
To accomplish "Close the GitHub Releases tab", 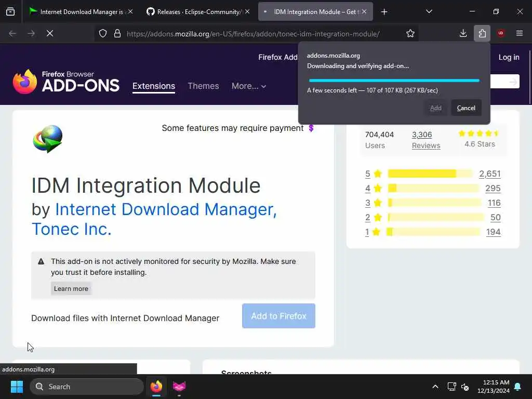I will [x=247, y=12].
